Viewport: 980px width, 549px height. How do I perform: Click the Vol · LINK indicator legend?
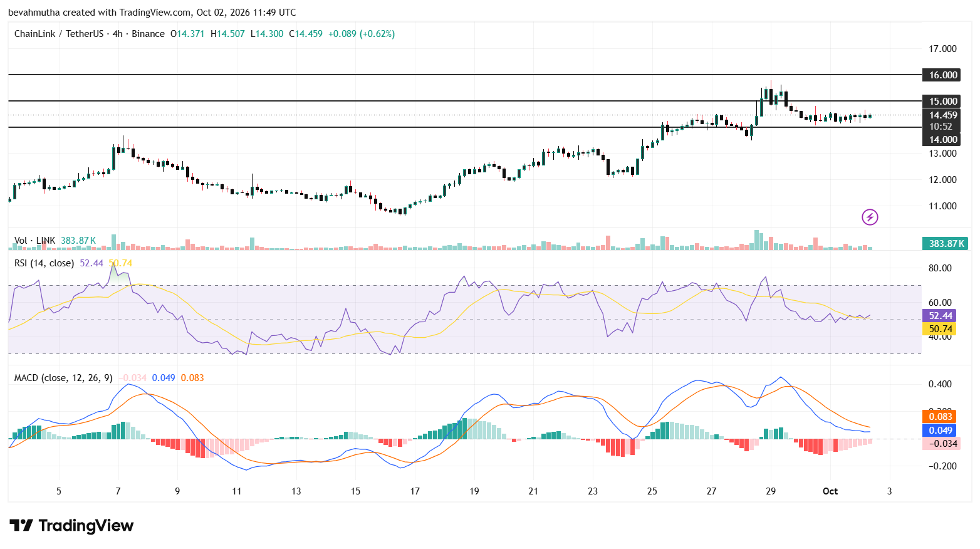(x=35, y=241)
